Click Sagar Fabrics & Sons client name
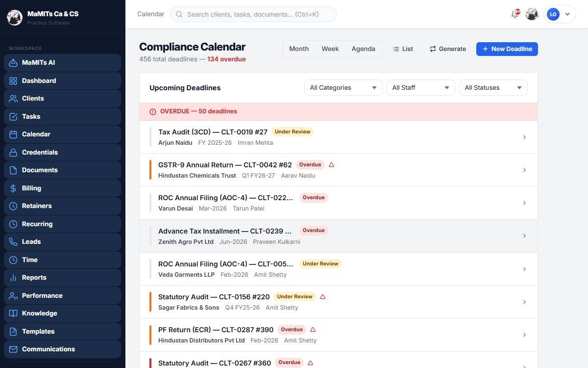This screenshot has height=368, width=588. pyautogui.click(x=189, y=308)
